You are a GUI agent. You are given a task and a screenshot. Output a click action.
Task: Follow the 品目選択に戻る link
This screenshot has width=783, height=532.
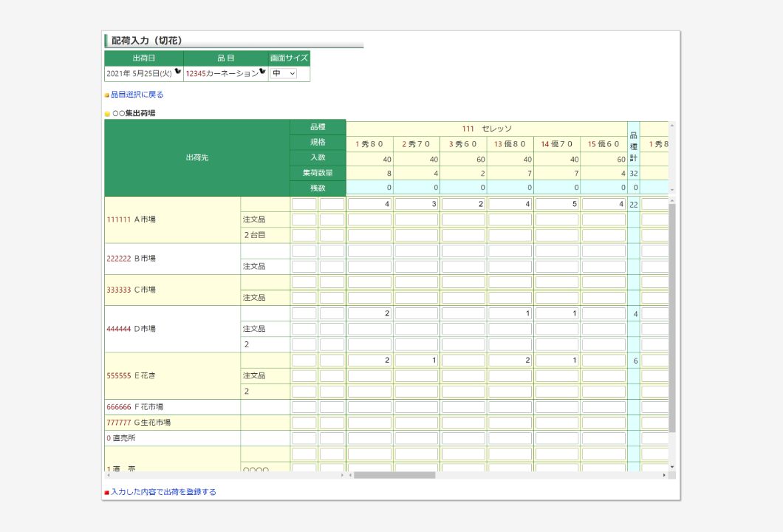137,95
